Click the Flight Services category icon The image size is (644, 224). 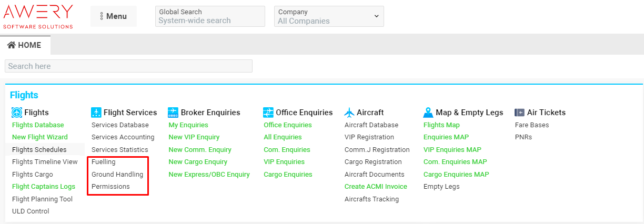pos(96,113)
